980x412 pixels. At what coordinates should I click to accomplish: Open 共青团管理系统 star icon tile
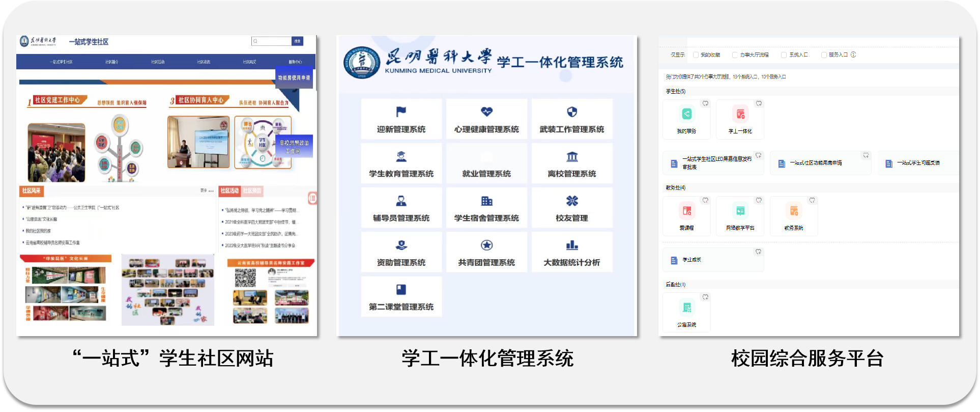[486, 252]
